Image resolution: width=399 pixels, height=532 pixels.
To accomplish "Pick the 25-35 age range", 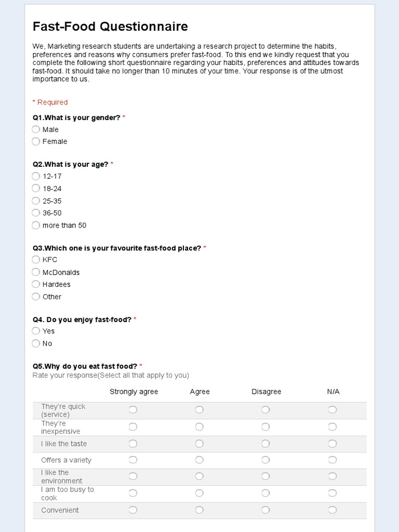I will tap(36, 201).
